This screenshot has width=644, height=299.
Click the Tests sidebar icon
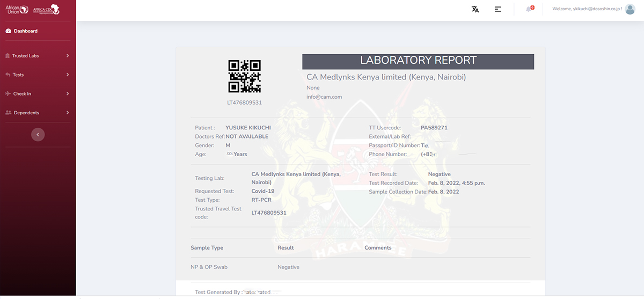8,75
